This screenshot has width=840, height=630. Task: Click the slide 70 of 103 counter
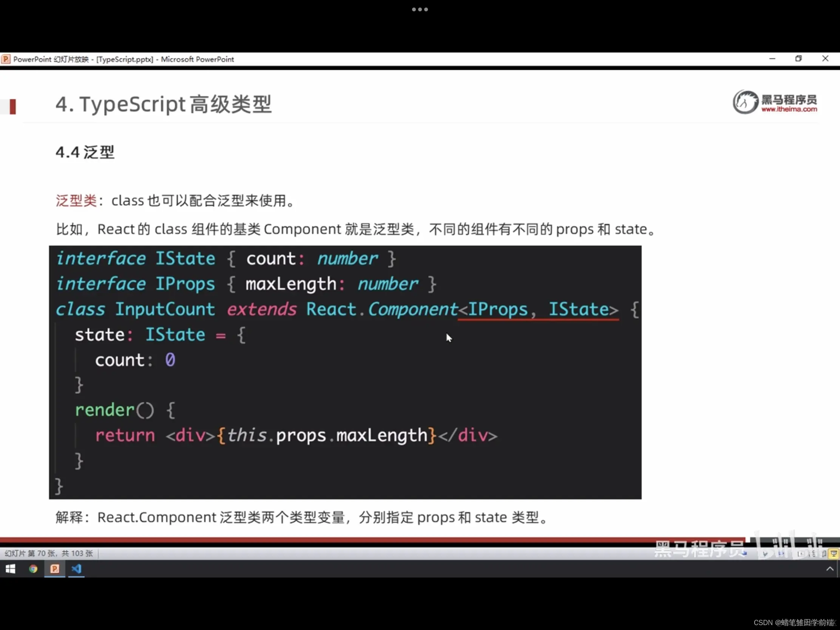pos(49,553)
